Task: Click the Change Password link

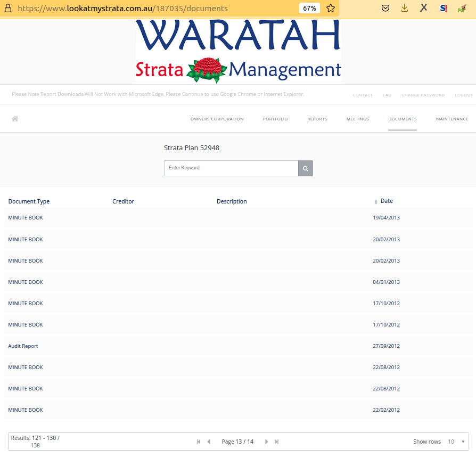Action: [x=423, y=95]
